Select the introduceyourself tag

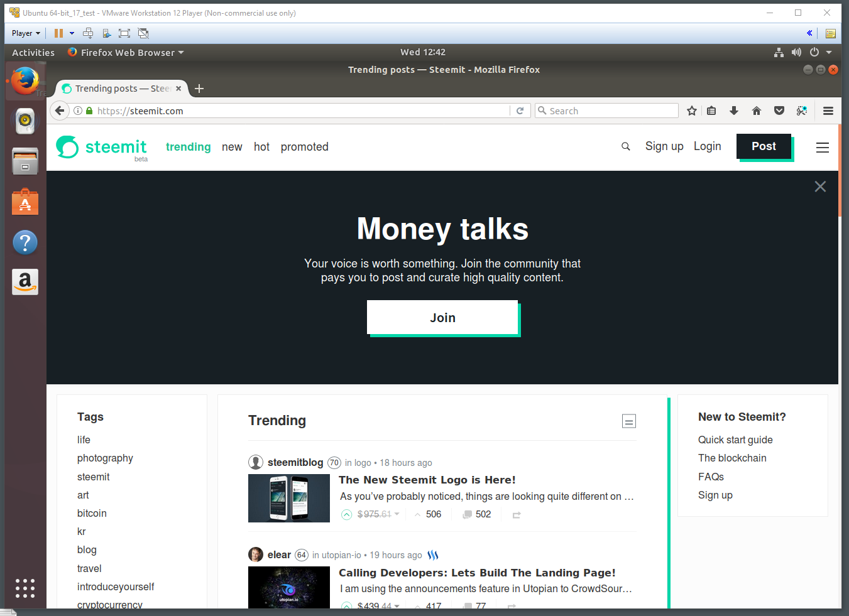pos(116,586)
